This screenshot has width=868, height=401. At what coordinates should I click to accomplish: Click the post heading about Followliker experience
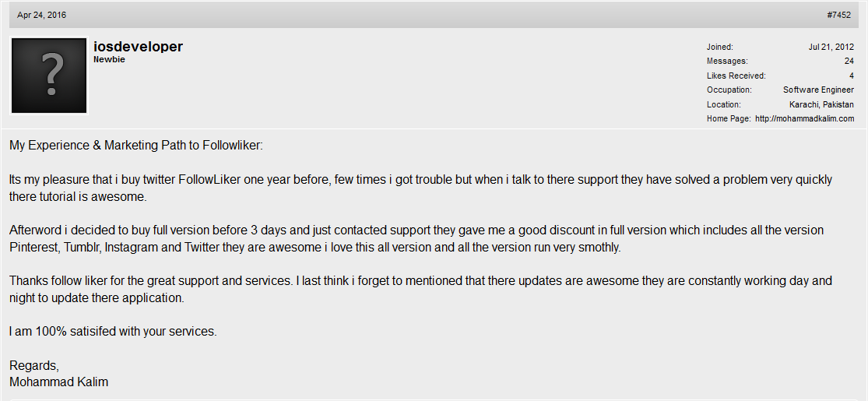pyautogui.click(x=136, y=146)
